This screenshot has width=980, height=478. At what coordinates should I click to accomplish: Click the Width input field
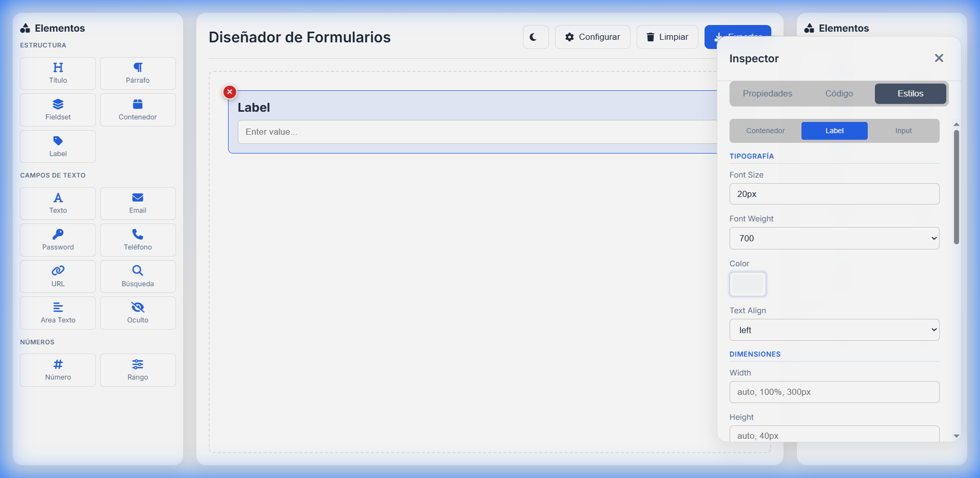click(x=834, y=392)
